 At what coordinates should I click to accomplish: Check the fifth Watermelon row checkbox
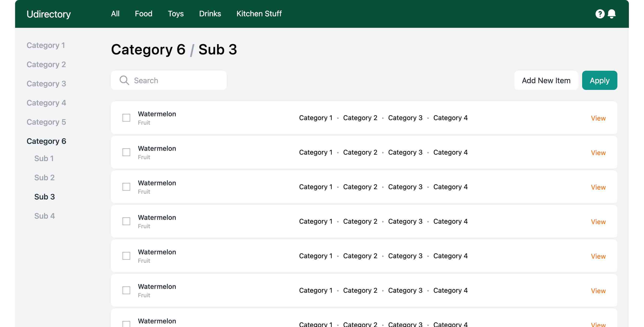click(x=126, y=256)
